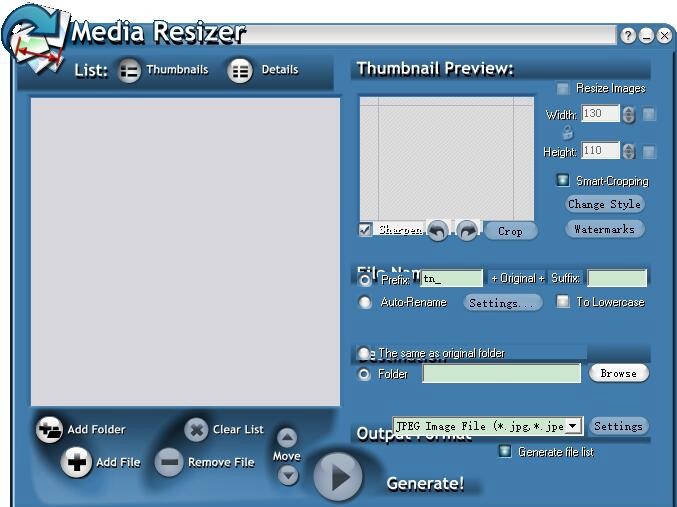Screen dimensions: 677x507
Task: Browse for a destination folder
Action: pyautogui.click(x=618, y=373)
